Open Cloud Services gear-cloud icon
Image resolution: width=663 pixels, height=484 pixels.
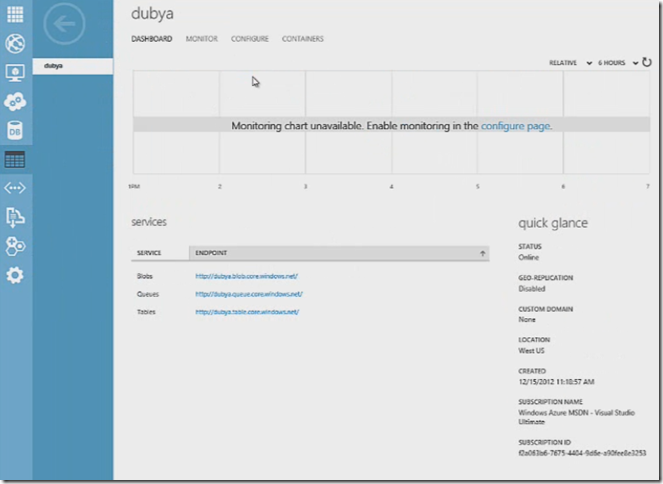pyautogui.click(x=15, y=101)
